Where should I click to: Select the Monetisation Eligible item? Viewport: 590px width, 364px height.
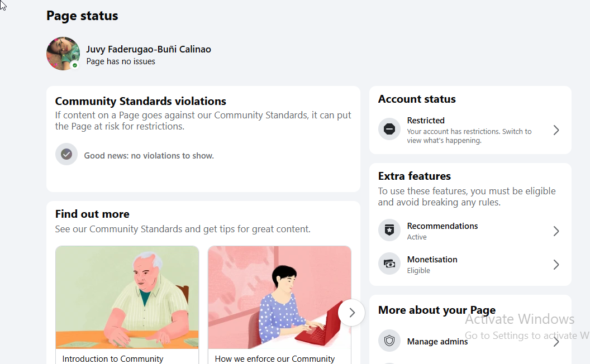[x=432, y=265]
